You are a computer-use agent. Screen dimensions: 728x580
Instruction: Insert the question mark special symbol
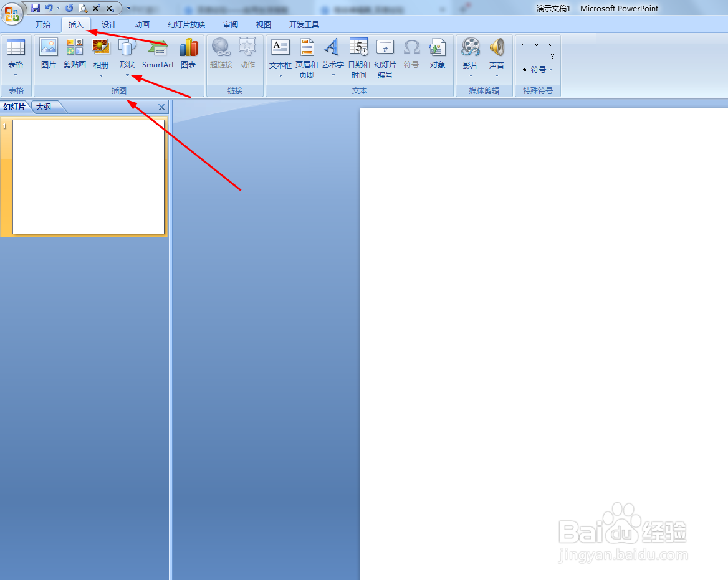tap(552, 56)
